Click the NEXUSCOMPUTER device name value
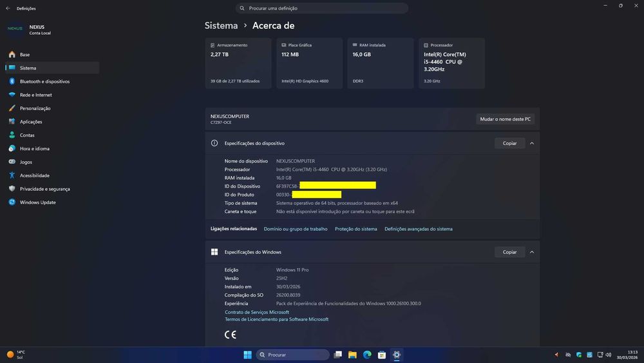 point(296,161)
